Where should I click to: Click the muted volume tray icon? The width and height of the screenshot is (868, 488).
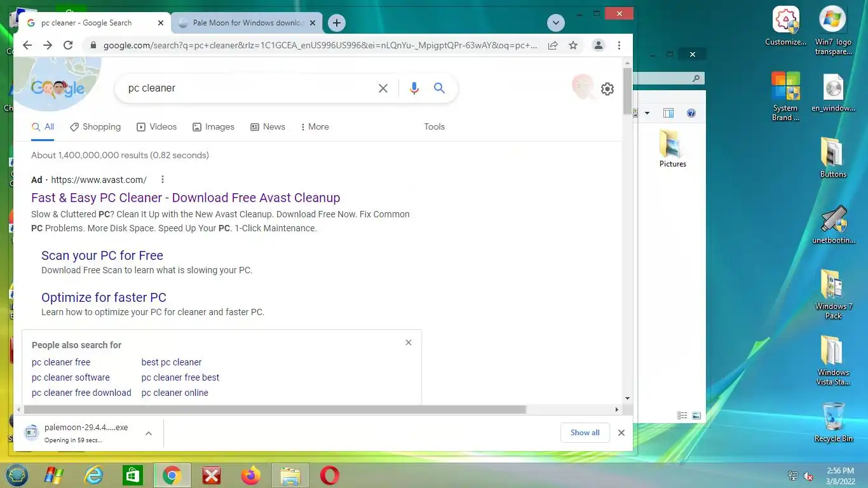point(809,476)
